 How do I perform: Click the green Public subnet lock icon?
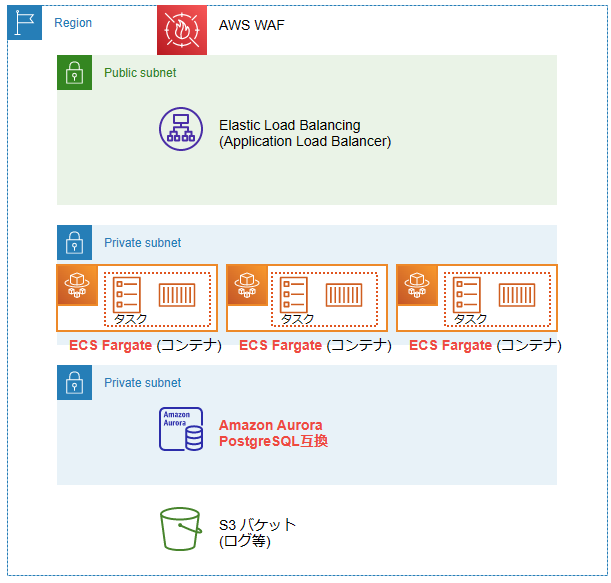click(74, 72)
